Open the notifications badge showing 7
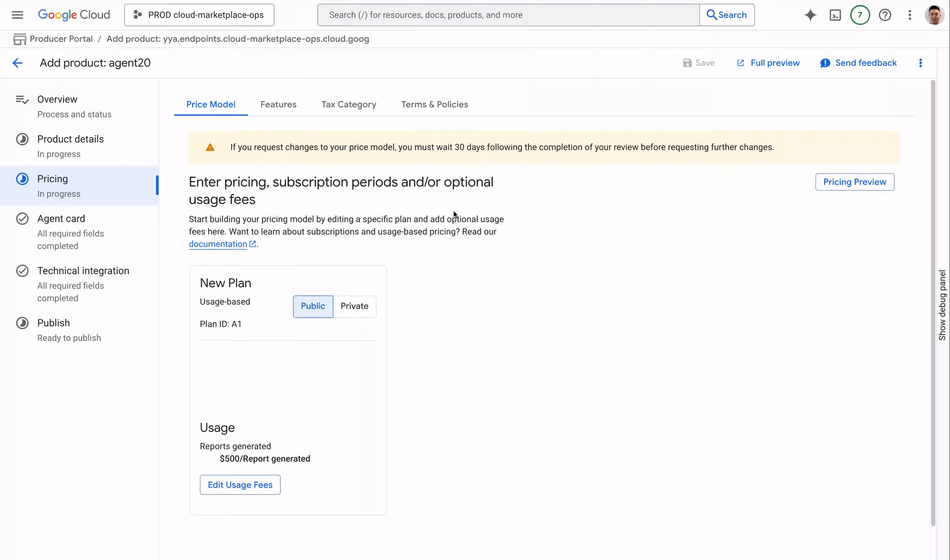 [x=860, y=15]
